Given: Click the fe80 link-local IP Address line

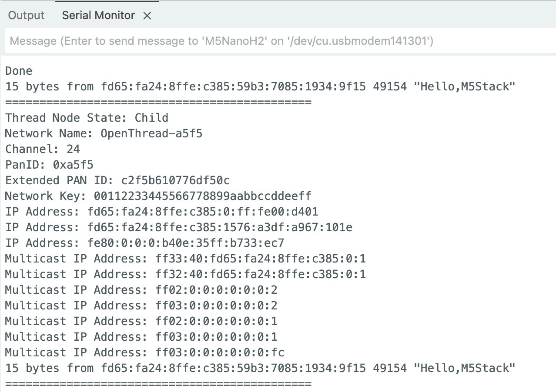Looking at the screenshot, I should pos(144,243).
